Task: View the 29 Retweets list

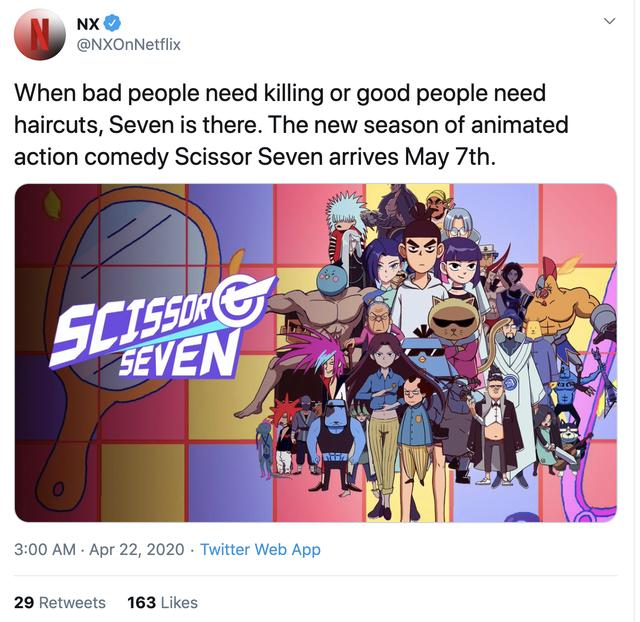Action: (x=60, y=602)
